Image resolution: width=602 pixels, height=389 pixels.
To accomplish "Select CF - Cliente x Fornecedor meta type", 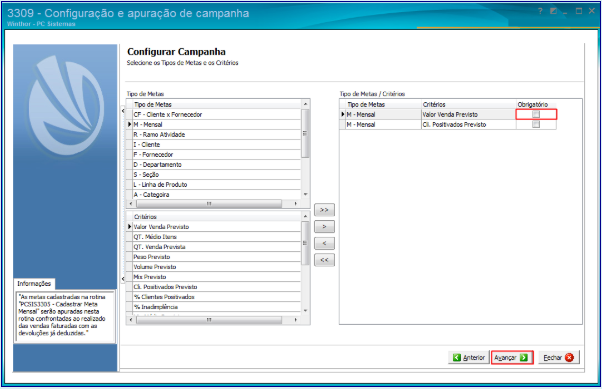I will (217, 114).
